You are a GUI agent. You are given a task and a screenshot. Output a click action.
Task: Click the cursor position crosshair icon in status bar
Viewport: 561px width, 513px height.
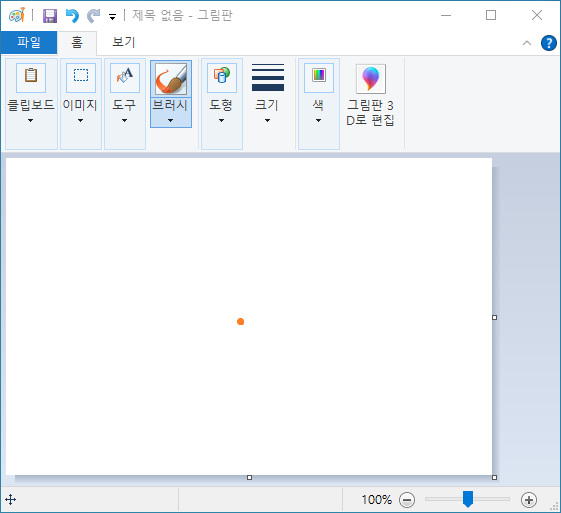[x=11, y=499]
